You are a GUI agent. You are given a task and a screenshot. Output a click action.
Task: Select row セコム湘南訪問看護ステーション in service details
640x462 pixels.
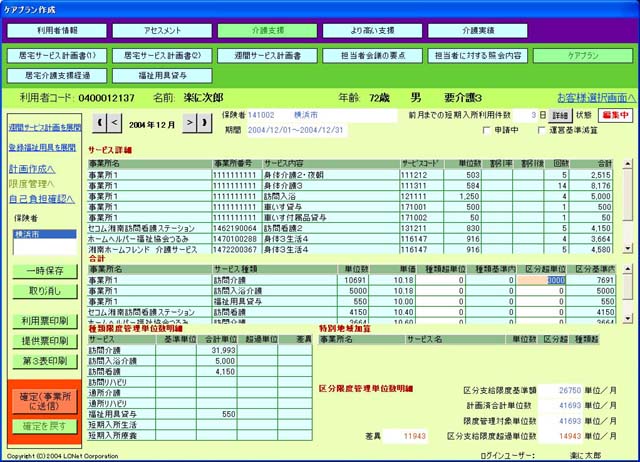350,228
